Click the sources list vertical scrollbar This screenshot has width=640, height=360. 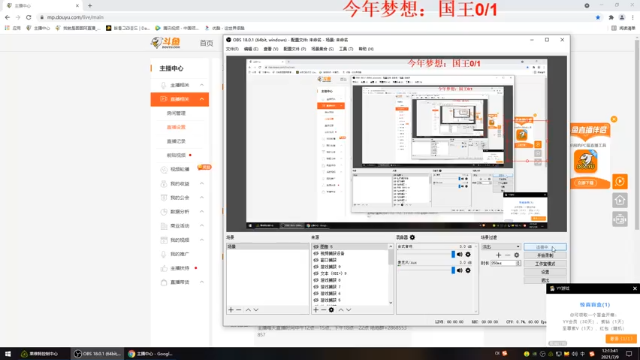tap(391, 275)
